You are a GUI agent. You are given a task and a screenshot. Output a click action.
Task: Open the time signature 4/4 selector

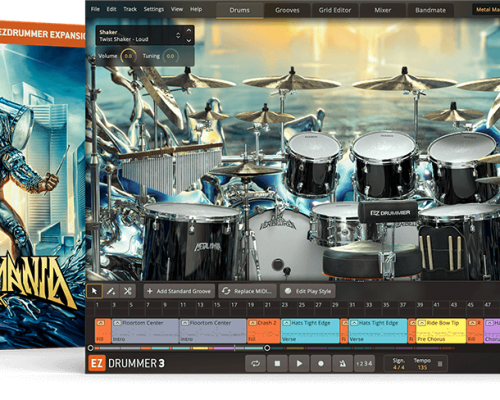[x=398, y=367]
